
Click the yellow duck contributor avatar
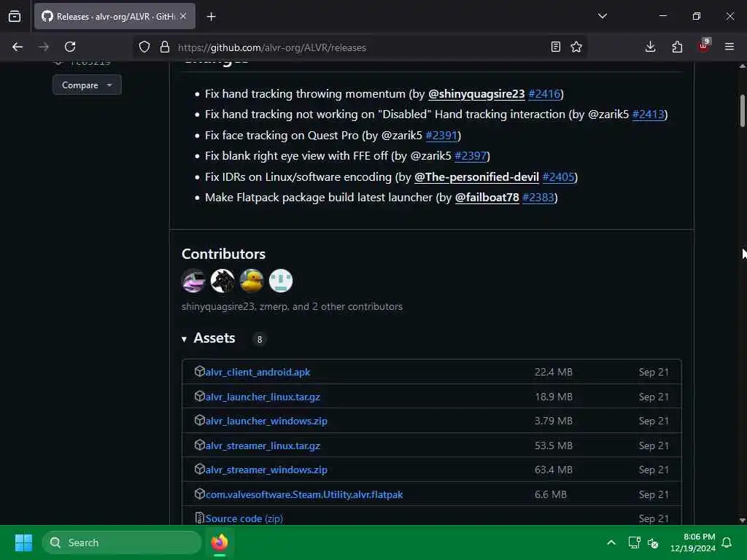click(x=252, y=281)
